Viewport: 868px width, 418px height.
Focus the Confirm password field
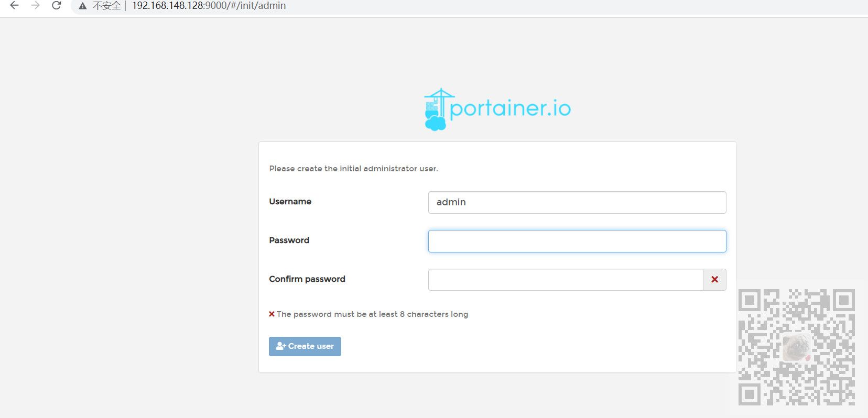[x=566, y=280]
